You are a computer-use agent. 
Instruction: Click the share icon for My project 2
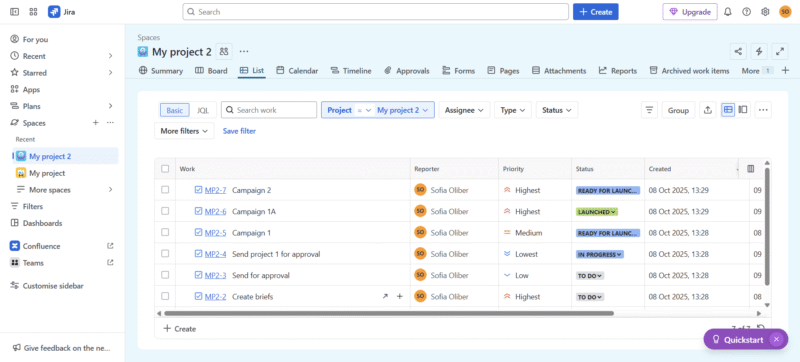tap(738, 51)
